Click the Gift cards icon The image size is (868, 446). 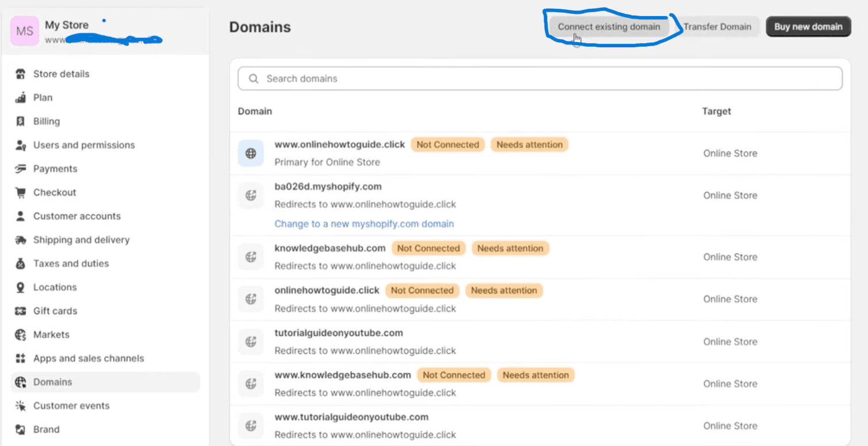[x=20, y=311]
